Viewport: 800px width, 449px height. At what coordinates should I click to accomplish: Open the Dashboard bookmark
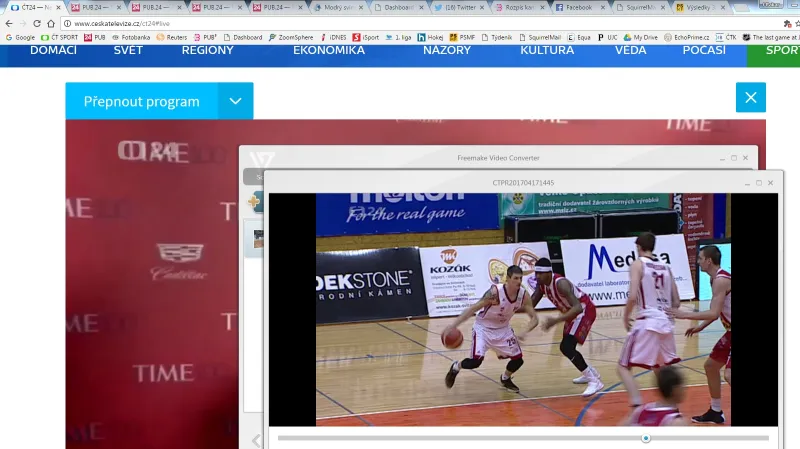[x=243, y=37]
